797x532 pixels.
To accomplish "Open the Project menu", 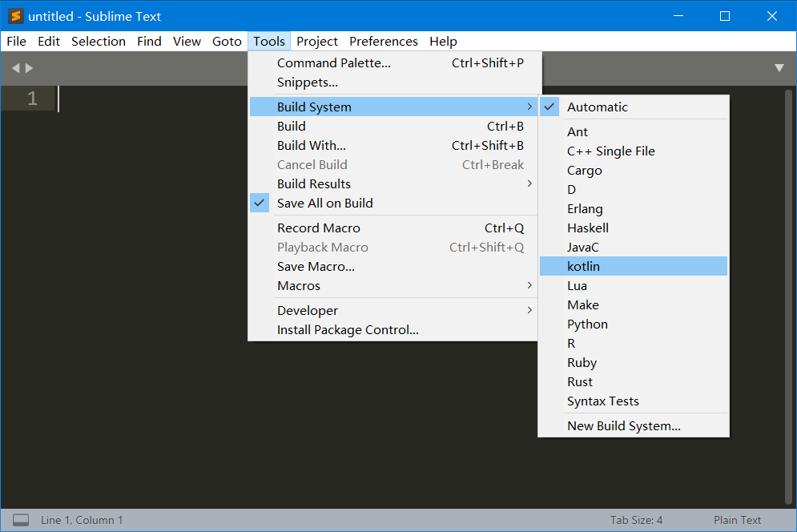I will [x=316, y=41].
